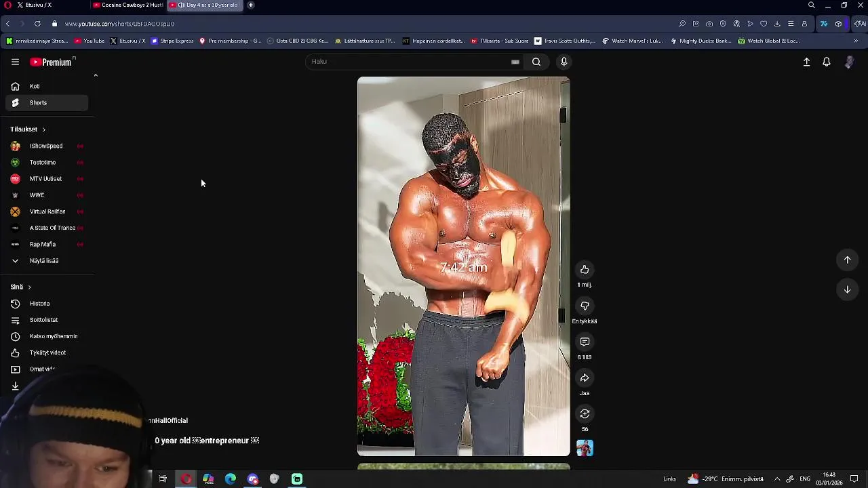Show more bookmarks overflow chevron
Viewport: 868px width, 488px height.
pyautogui.click(x=856, y=41)
